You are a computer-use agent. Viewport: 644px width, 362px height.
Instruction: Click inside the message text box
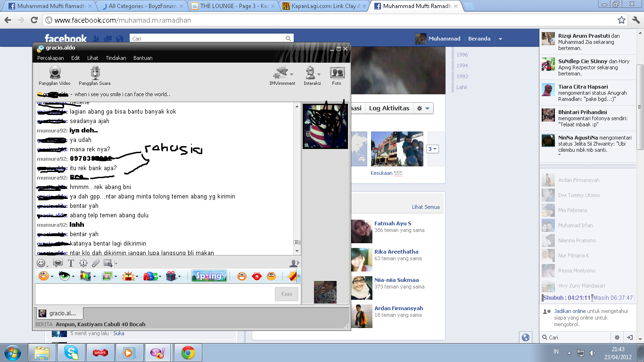click(x=154, y=294)
